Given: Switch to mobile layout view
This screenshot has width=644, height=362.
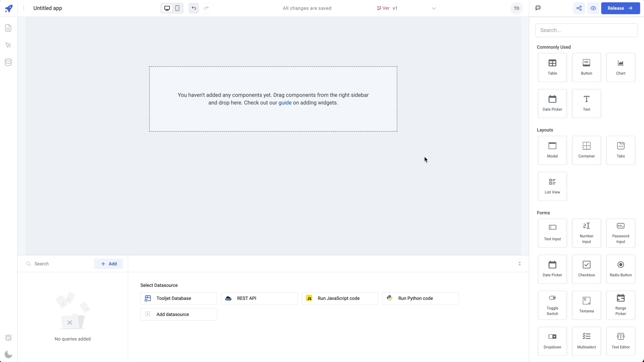Looking at the screenshot, I should (177, 8).
